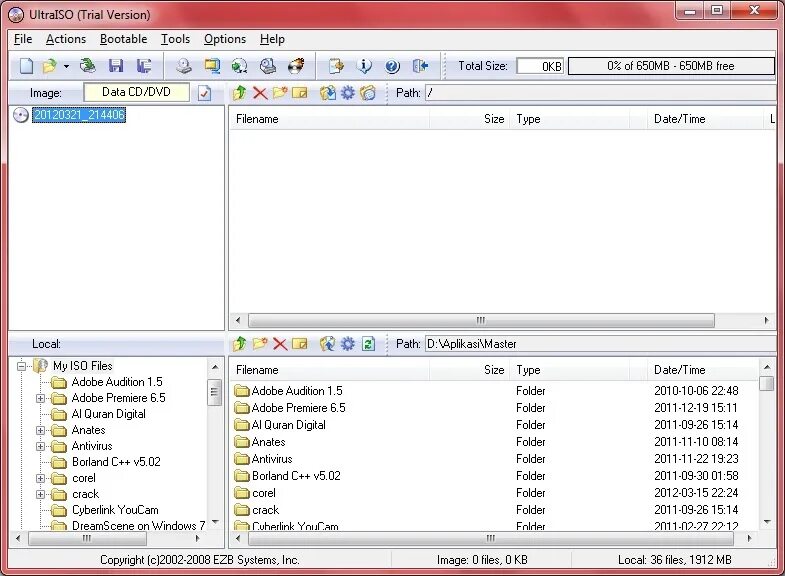Image resolution: width=785 pixels, height=576 pixels.
Task: Open the Help menu
Action: click(272, 39)
